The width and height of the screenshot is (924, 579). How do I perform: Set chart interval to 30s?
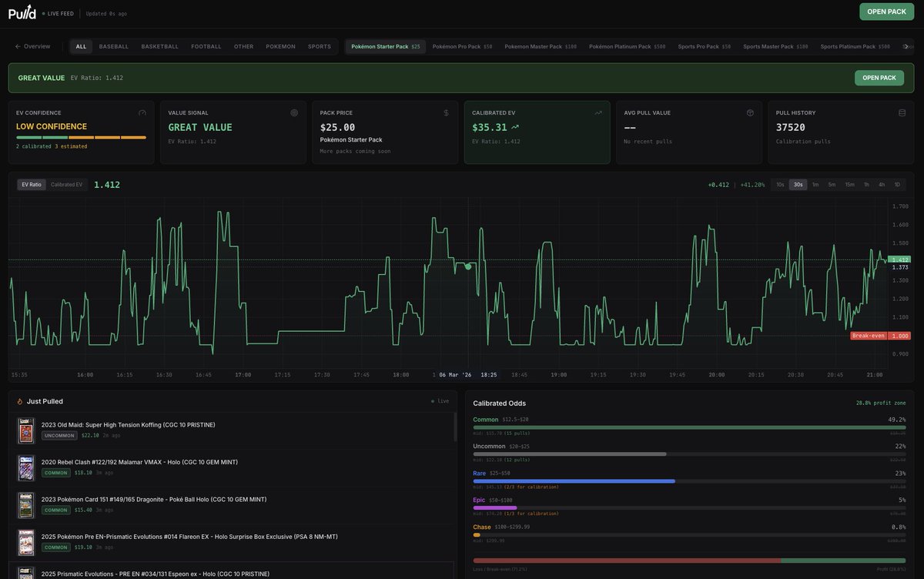[798, 185]
